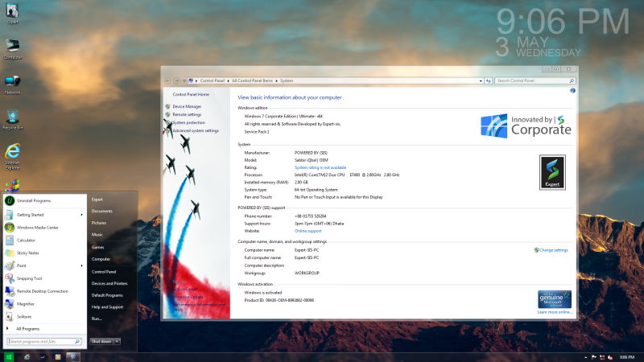Open Games from Start menu
The height and width of the screenshot is (362, 644).
(x=97, y=247)
